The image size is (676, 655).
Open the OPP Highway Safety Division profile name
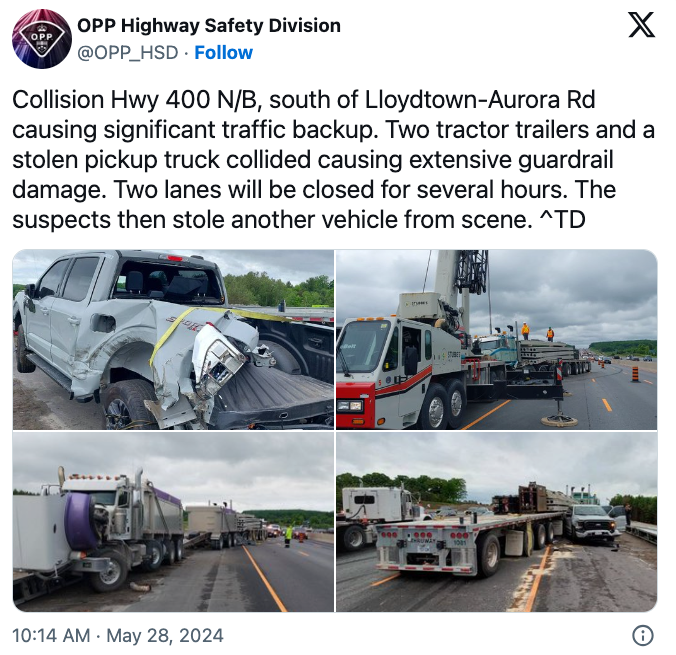209,25
